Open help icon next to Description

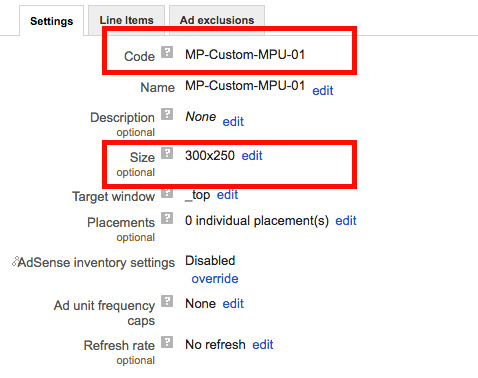(x=167, y=114)
